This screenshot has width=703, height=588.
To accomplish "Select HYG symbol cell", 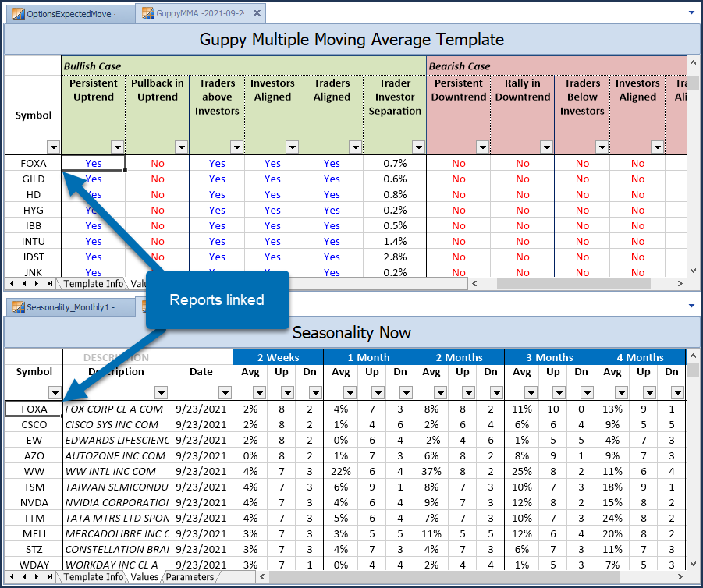I will [34, 210].
